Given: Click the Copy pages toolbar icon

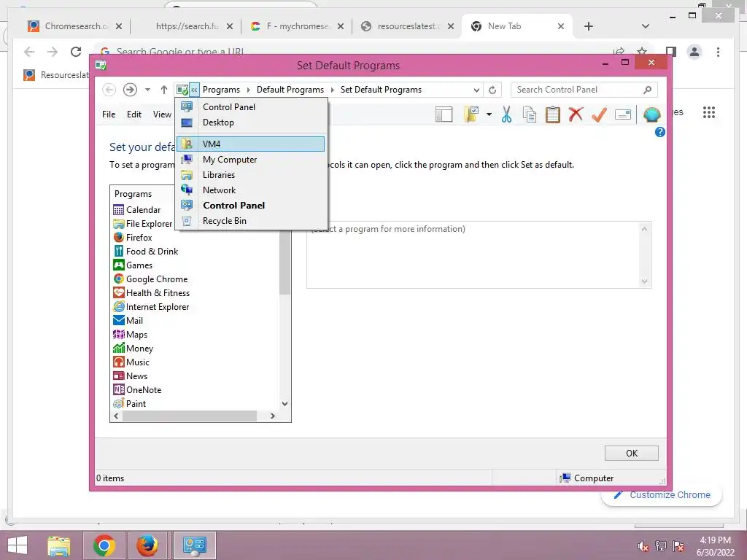Looking at the screenshot, I should point(530,114).
